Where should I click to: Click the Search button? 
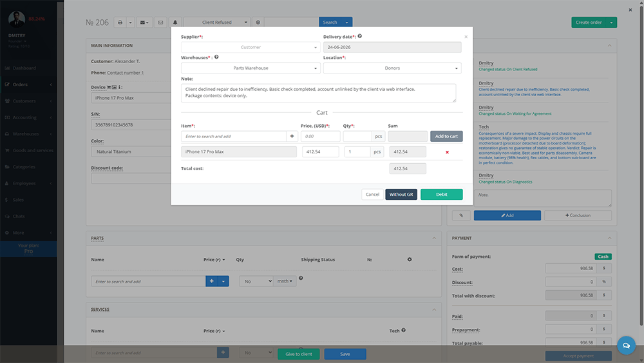tap(330, 22)
